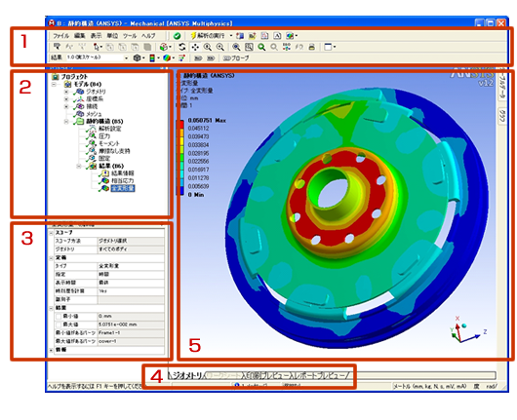Collapse the モデル (B4) tree node
The width and height of the screenshot is (517, 420).
[54, 85]
